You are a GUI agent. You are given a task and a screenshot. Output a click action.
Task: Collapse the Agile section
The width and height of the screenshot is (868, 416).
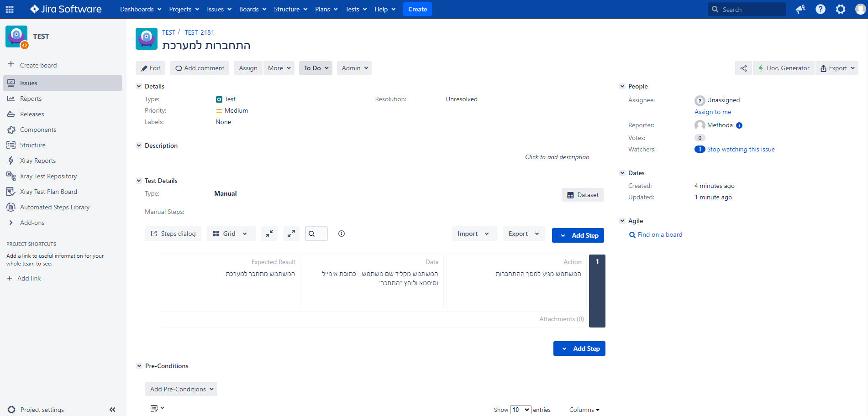(622, 221)
